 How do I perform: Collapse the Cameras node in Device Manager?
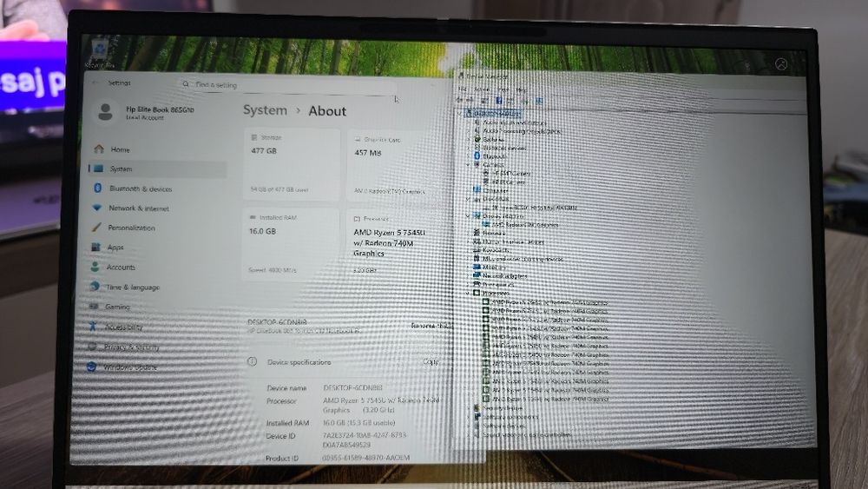(469, 165)
